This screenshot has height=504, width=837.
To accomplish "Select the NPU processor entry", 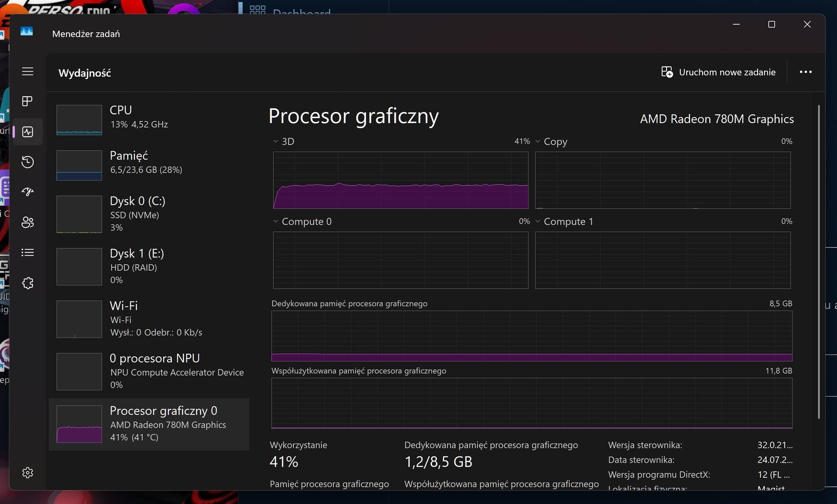I will [149, 371].
